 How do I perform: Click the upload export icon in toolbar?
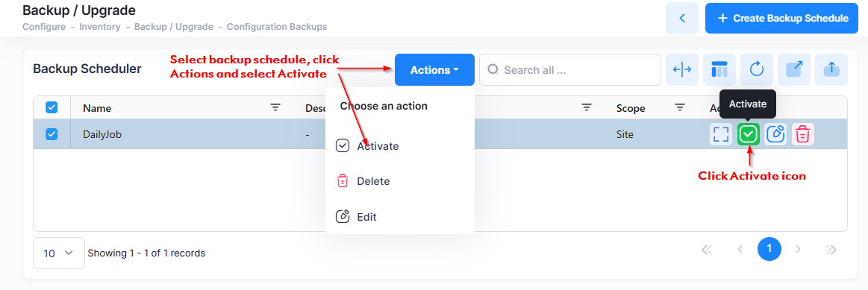831,70
